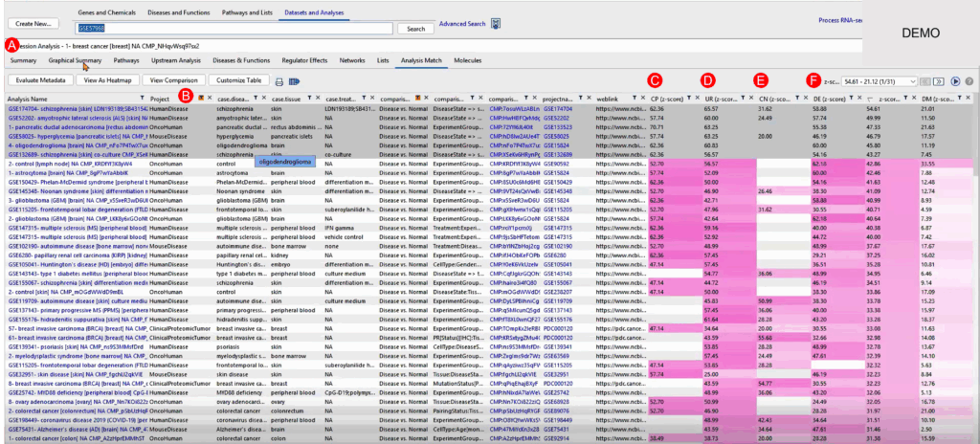The width and height of the screenshot is (980, 444).
Task: Click filter icon on case.treat... column
Action: (x=364, y=99)
